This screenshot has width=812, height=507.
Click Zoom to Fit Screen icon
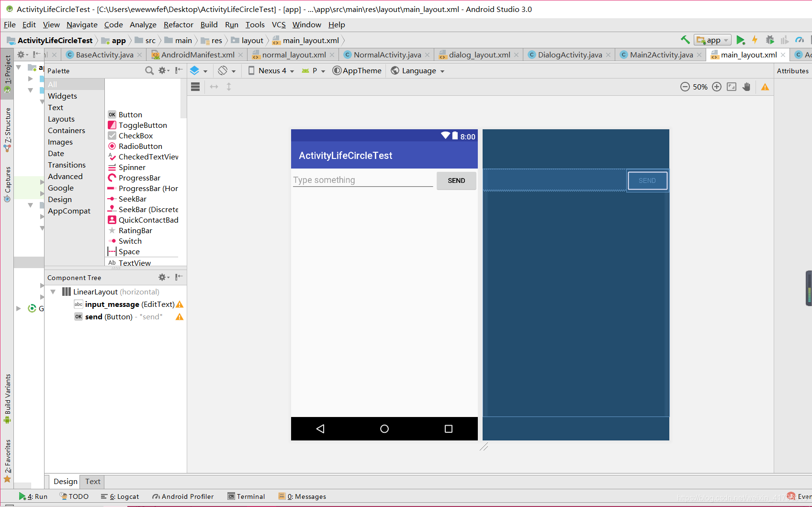[732, 87]
